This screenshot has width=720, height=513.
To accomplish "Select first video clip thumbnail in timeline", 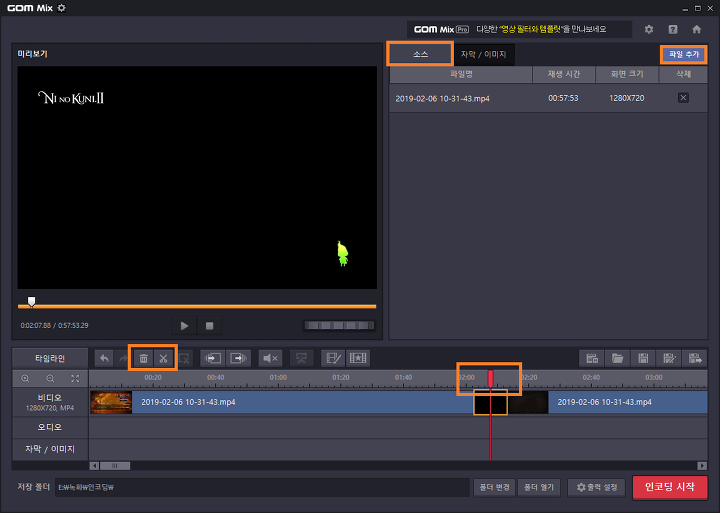I will [111, 402].
